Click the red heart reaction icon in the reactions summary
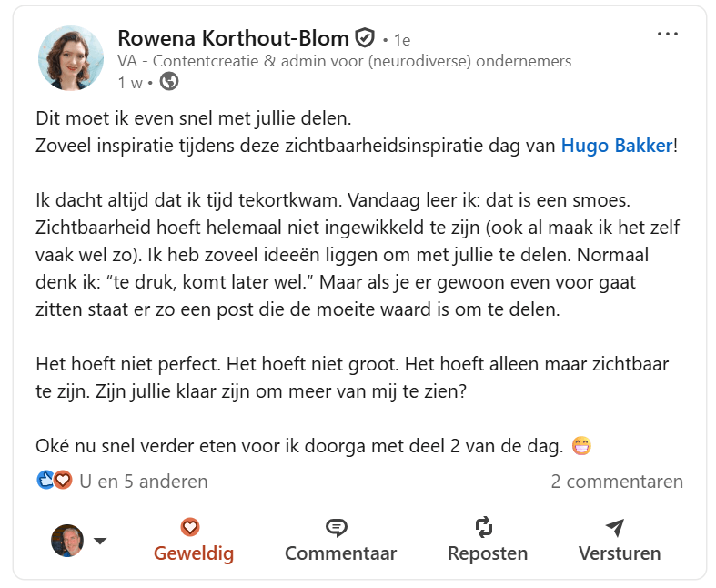The image size is (716, 588). pos(63,480)
